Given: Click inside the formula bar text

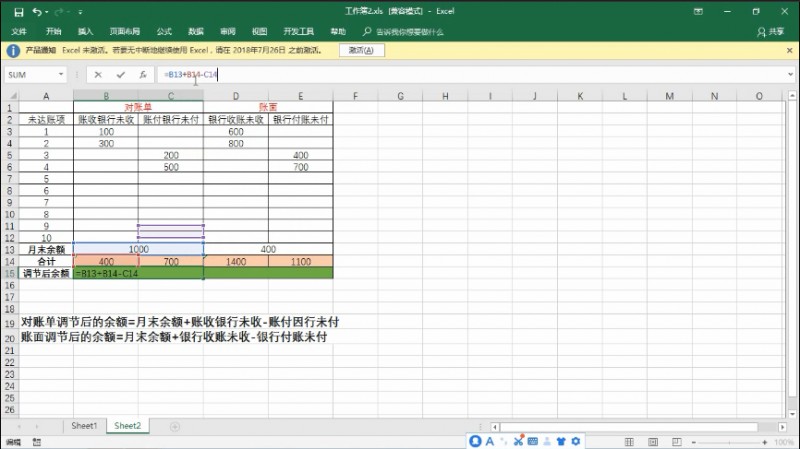Looking at the screenshot, I should (x=190, y=74).
